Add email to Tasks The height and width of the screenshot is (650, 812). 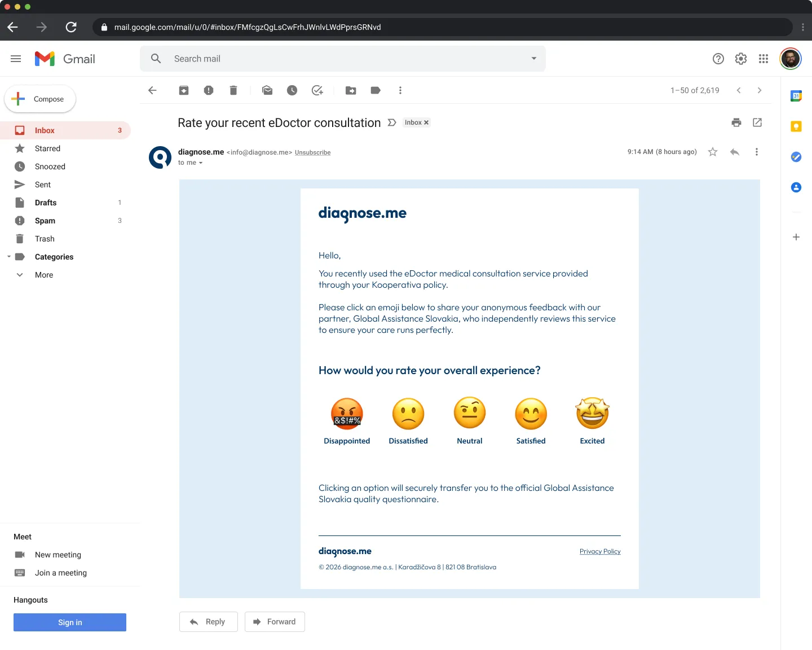317,90
